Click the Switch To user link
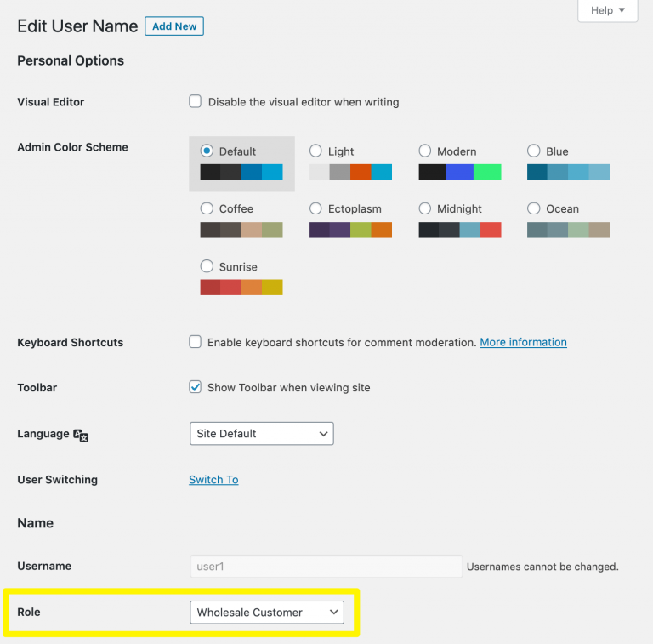653x644 pixels. click(x=213, y=480)
